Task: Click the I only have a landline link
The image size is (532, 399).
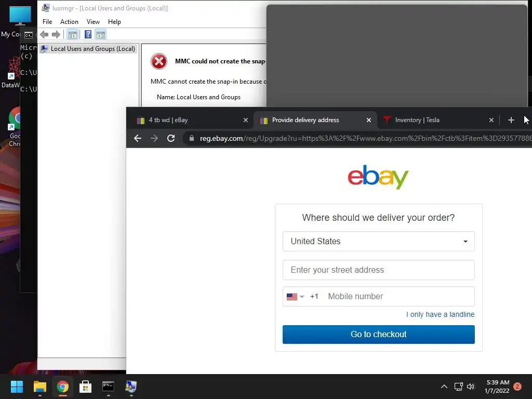Action: click(x=441, y=314)
